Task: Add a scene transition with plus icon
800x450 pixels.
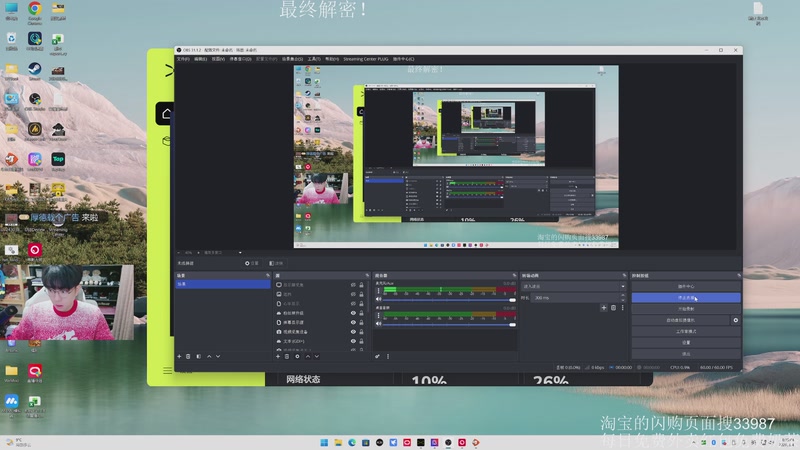Action: point(604,308)
